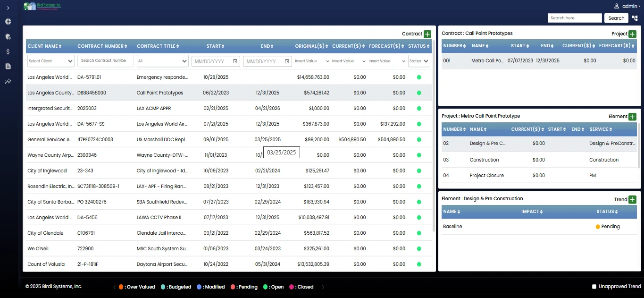
Task: Select the Call Point Prototypes contract title
Action: tap(160, 93)
